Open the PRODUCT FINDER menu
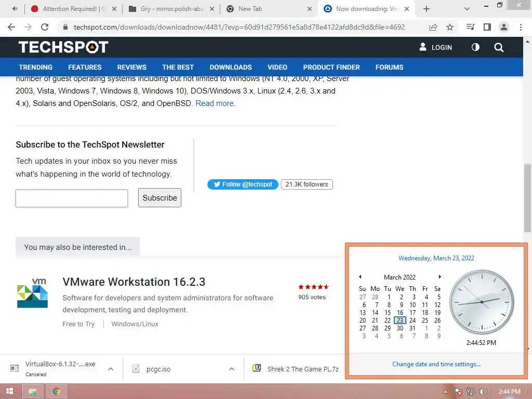Viewport: 532px width, 399px height. point(331,67)
